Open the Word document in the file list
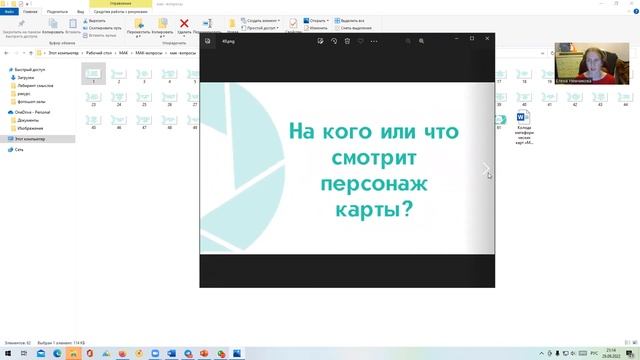The height and width of the screenshot is (360, 640). [524, 127]
